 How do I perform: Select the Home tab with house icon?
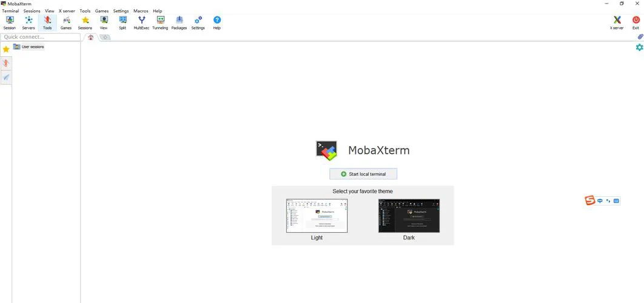pos(90,37)
